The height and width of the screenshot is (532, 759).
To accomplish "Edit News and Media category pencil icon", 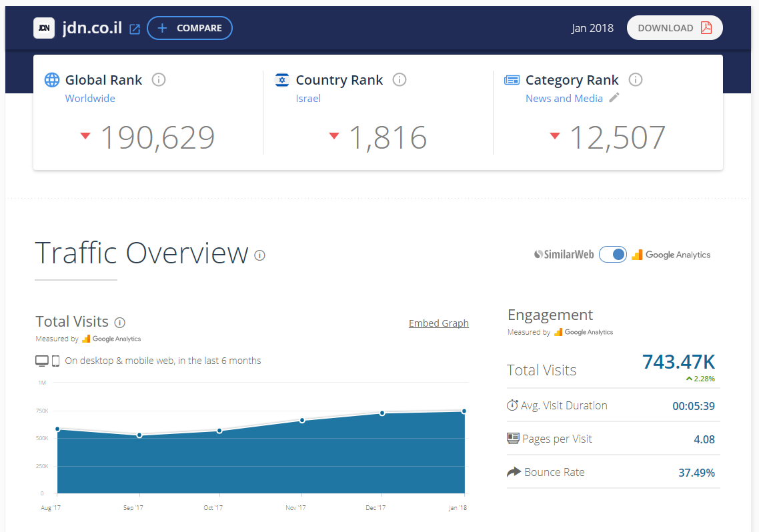I will tap(614, 98).
